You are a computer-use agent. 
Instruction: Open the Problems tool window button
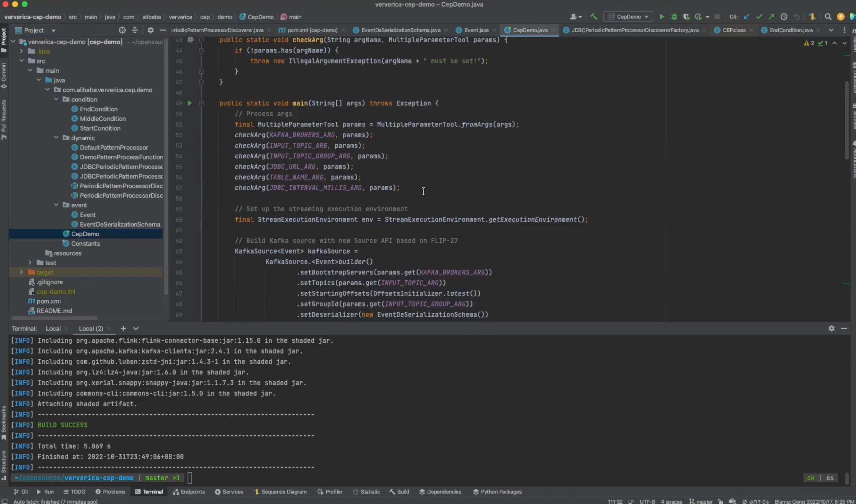[111, 492]
